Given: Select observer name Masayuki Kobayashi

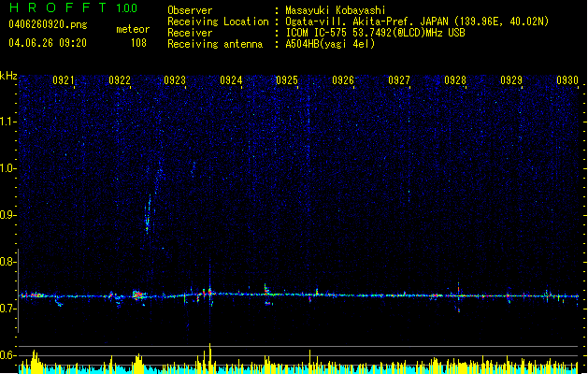Looking at the screenshot, I should (336, 10).
